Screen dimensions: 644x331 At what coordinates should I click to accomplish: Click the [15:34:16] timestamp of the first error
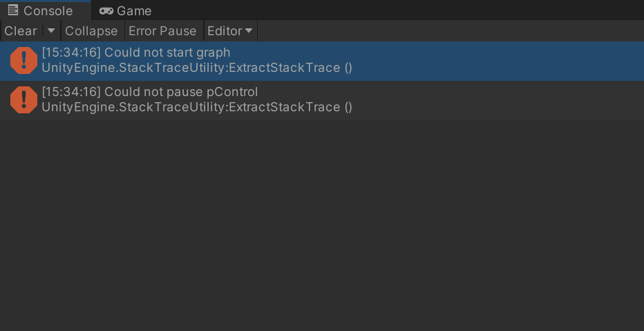(71, 53)
